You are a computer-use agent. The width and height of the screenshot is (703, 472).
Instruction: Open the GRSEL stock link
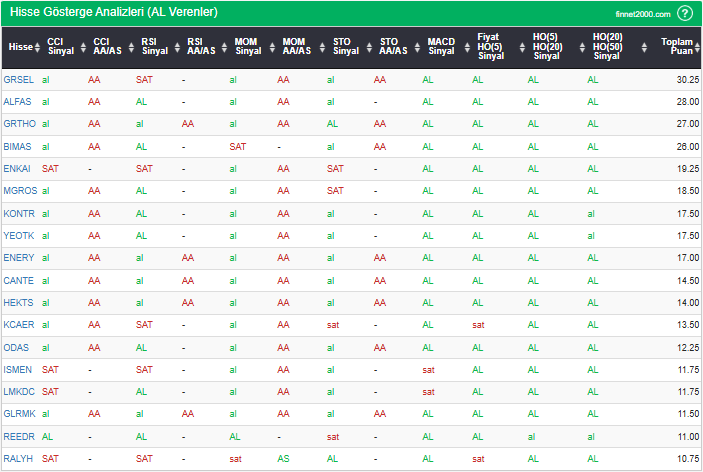pos(18,79)
